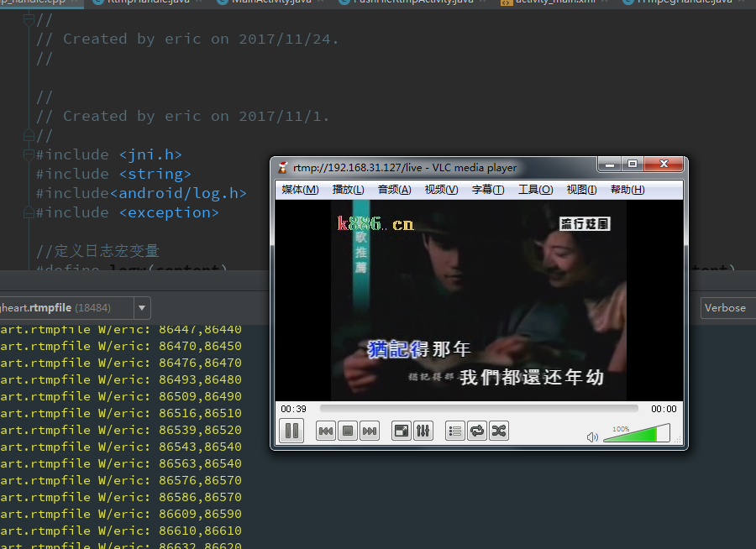
Task: Mute audio via the VLC speaker icon
Action: pyautogui.click(x=592, y=437)
